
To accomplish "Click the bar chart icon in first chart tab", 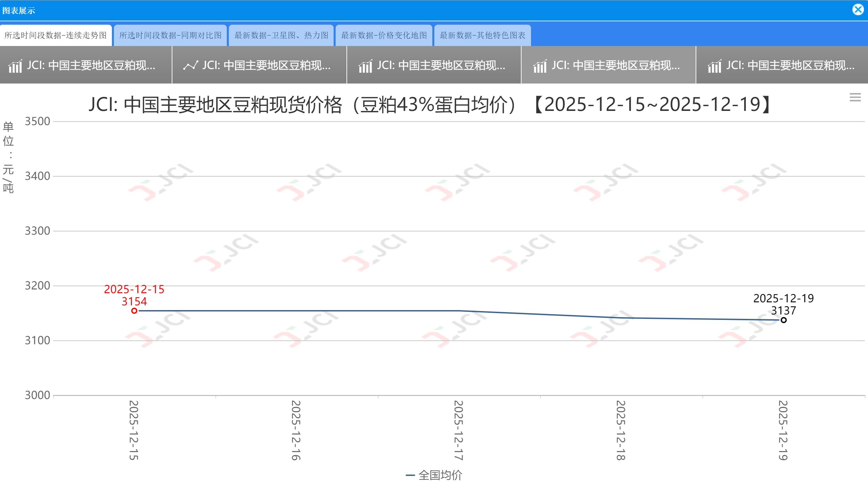I will point(15,66).
